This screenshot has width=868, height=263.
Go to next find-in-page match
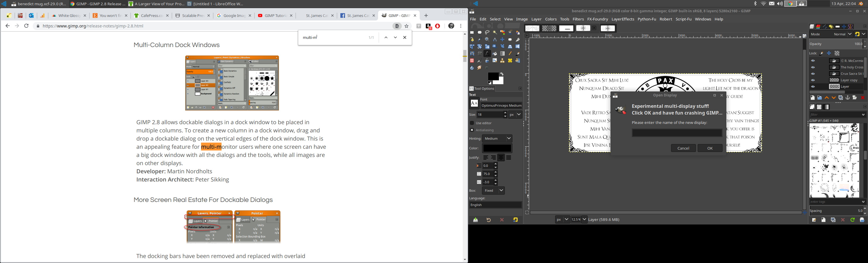tap(395, 38)
